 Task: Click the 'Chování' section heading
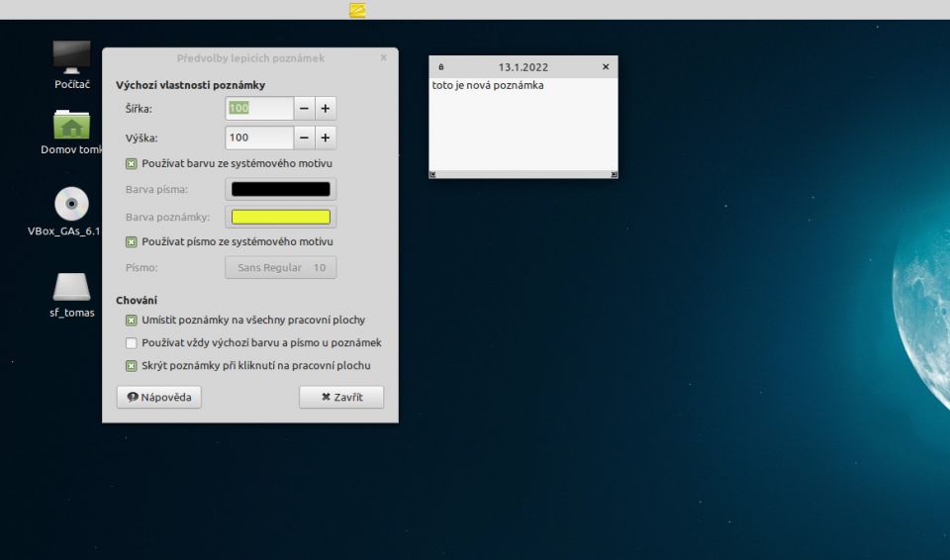pyautogui.click(x=137, y=300)
